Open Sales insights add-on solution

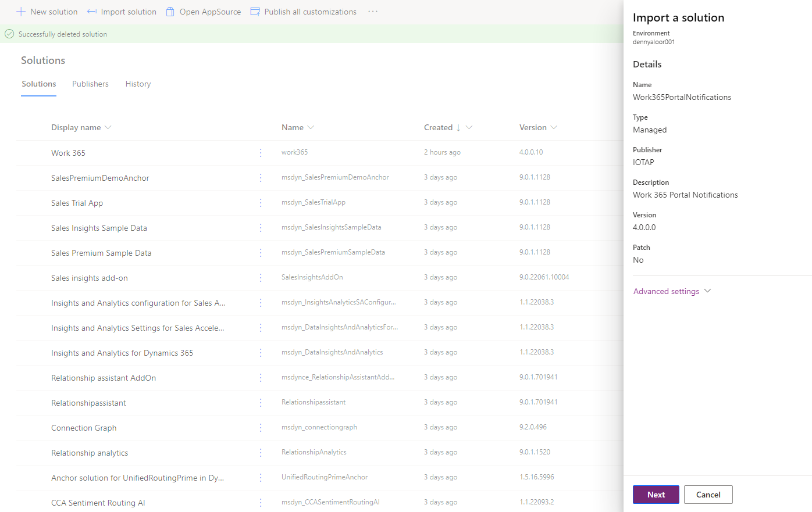click(x=90, y=278)
